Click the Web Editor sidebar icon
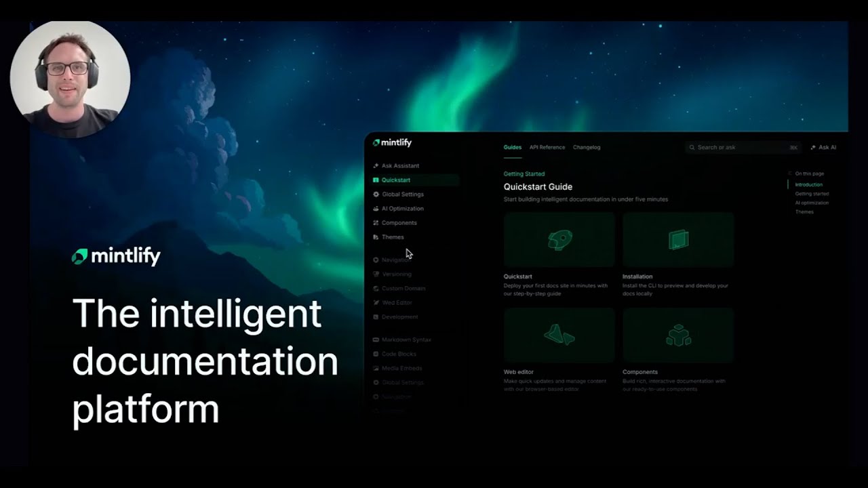Image resolution: width=868 pixels, height=488 pixels. coord(376,303)
